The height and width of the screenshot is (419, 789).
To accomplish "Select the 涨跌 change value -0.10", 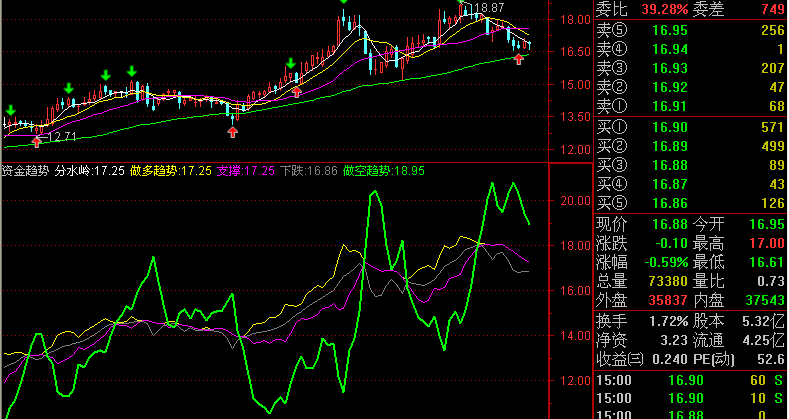I will (671, 243).
